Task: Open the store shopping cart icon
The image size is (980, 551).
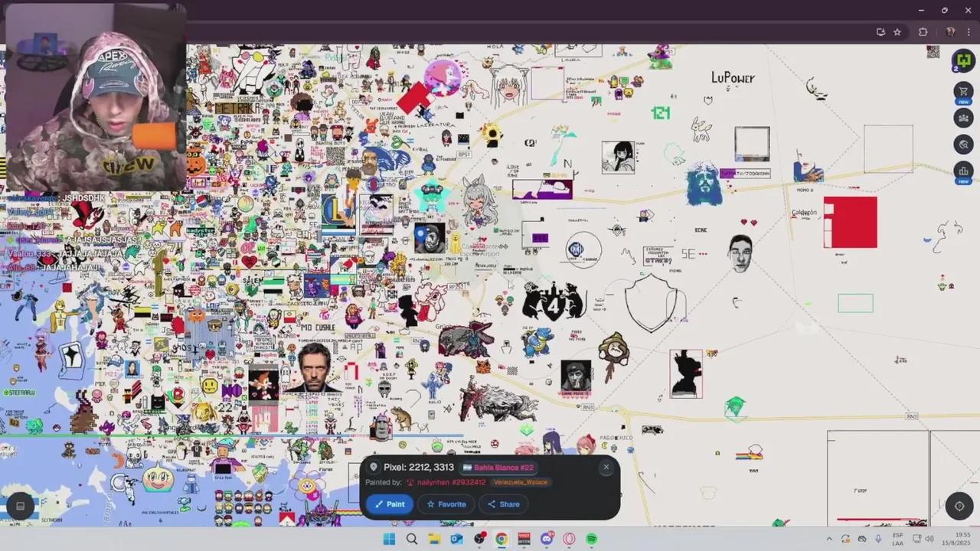Action: tap(963, 92)
